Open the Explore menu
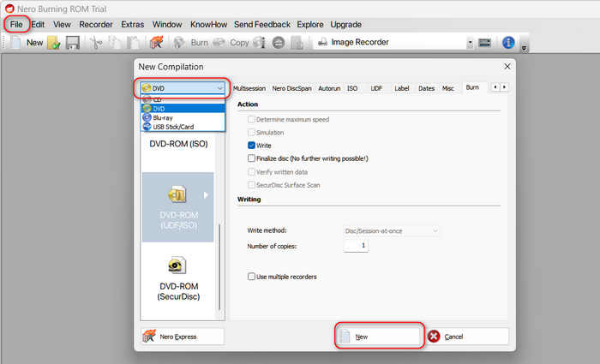 (310, 25)
